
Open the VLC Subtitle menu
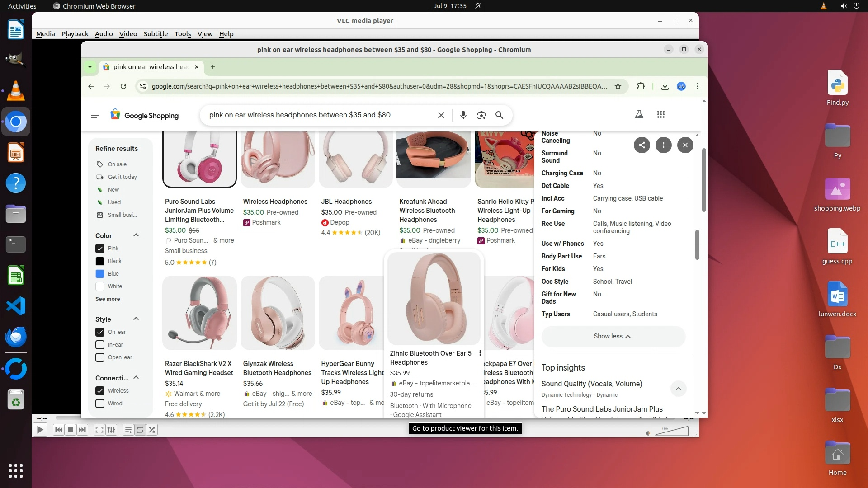156,34
